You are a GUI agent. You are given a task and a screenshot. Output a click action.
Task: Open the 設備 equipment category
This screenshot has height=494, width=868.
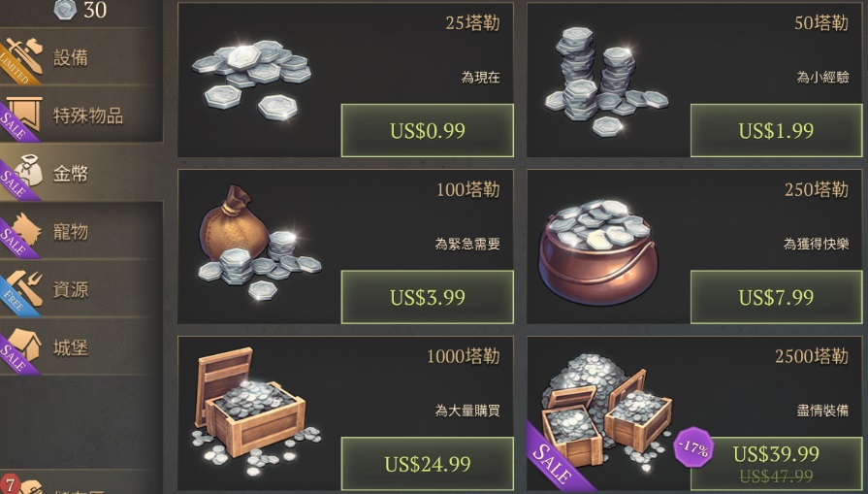(x=80, y=57)
